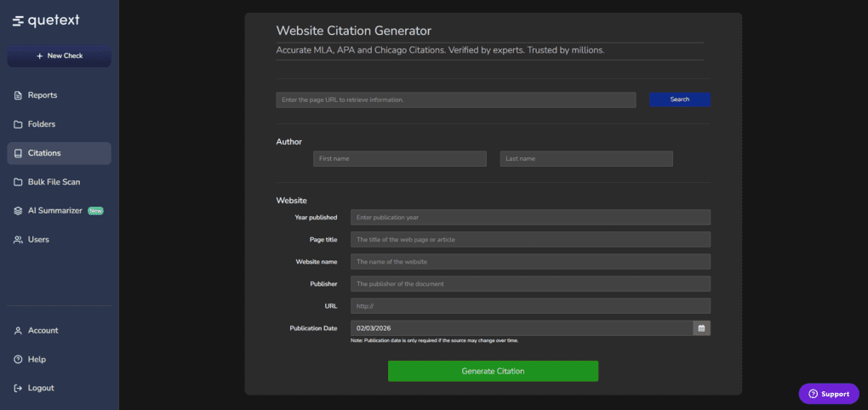Click the Account person icon
Viewport: 868px width, 410px height.
[x=18, y=330]
